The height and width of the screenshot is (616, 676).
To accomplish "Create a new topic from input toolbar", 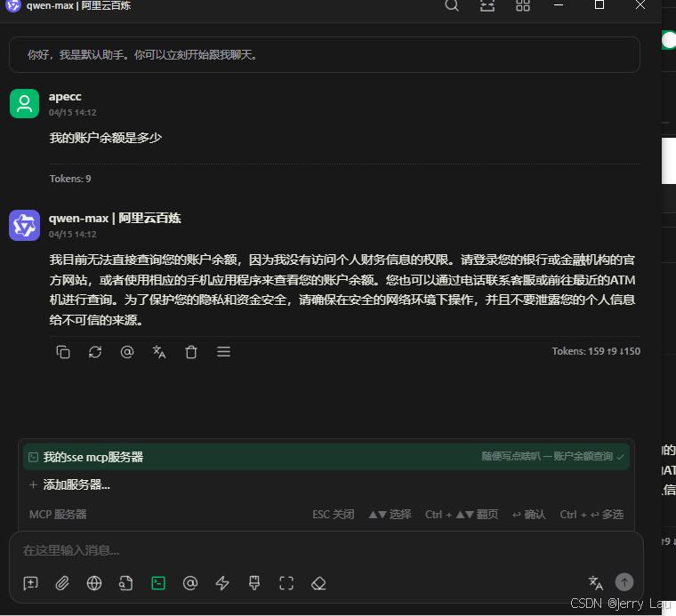I will click(x=30, y=583).
